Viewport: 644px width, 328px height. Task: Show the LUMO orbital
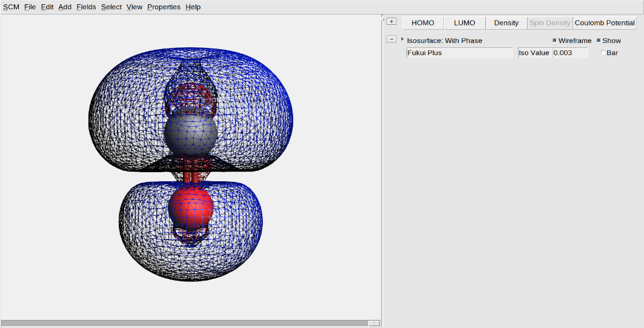(465, 23)
